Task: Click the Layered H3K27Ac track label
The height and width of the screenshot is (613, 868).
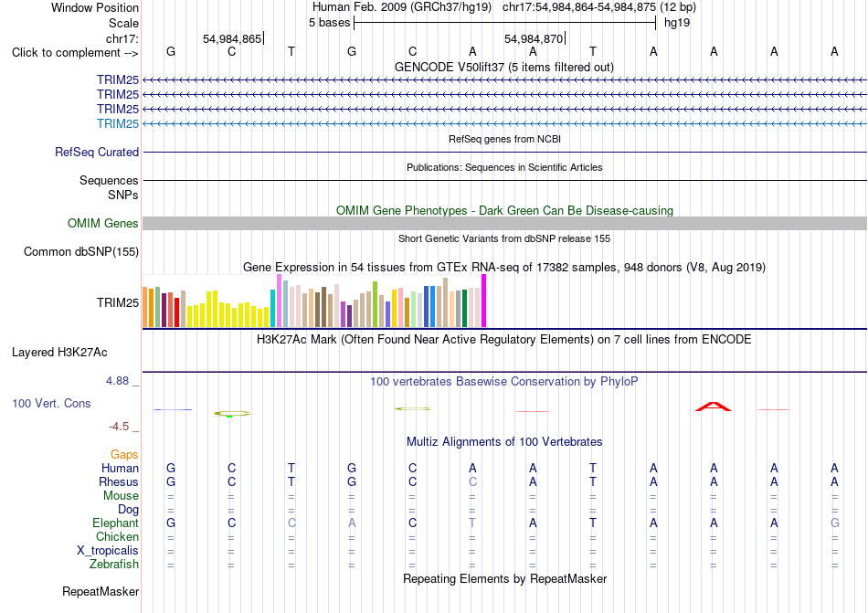Action: pyautogui.click(x=59, y=353)
